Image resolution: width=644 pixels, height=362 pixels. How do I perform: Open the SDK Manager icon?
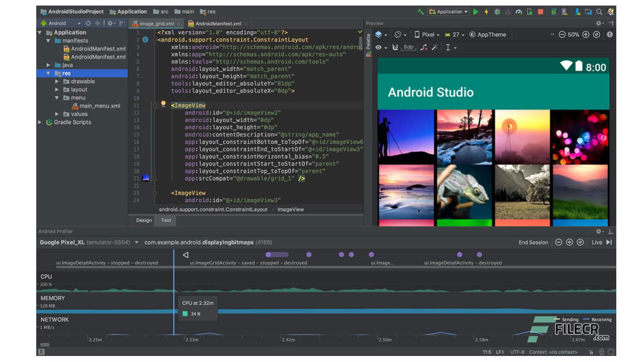click(577, 11)
